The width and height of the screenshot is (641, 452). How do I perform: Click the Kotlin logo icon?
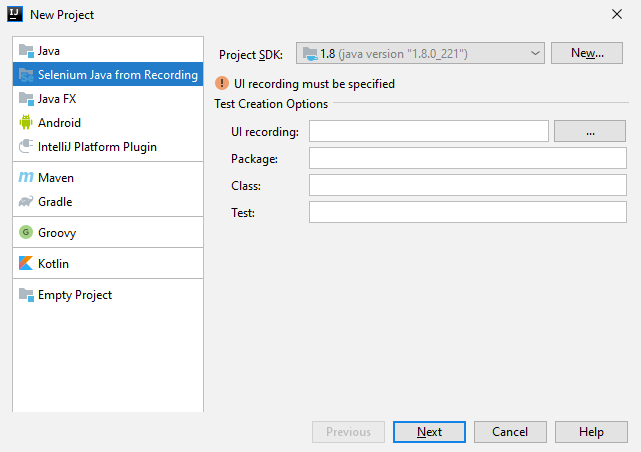click(x=26, y=263)
